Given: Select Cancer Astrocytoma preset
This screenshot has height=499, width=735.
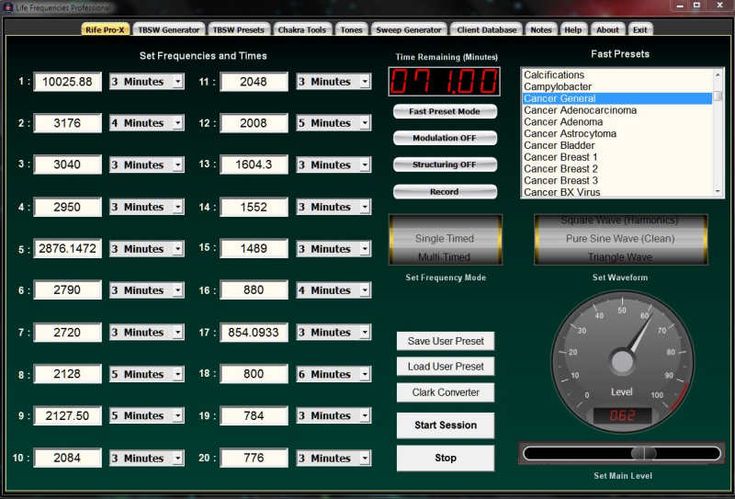Looking at the screenshot, I should tap(617, 134).
